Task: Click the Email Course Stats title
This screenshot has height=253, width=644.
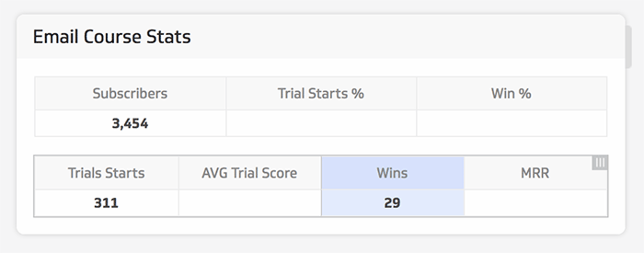Action: pyautogui.click(x=112, y=37)
